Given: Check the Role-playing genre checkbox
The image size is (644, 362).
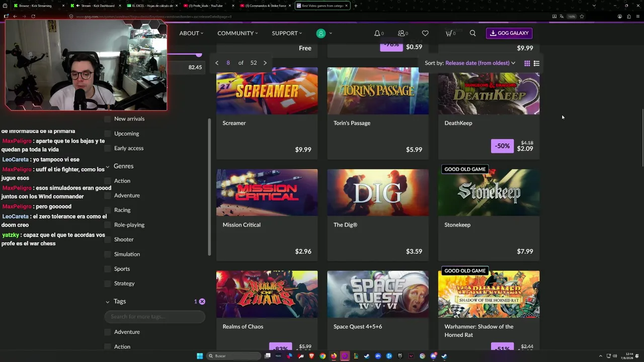Looking at the screenshot, I should (107, 225).
